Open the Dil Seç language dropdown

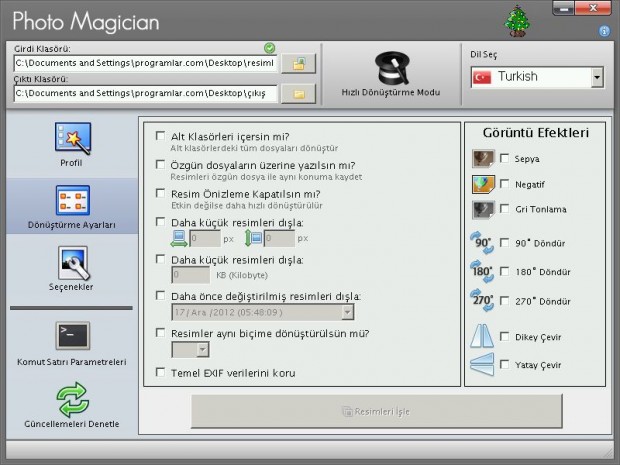[x=597, y=77]
